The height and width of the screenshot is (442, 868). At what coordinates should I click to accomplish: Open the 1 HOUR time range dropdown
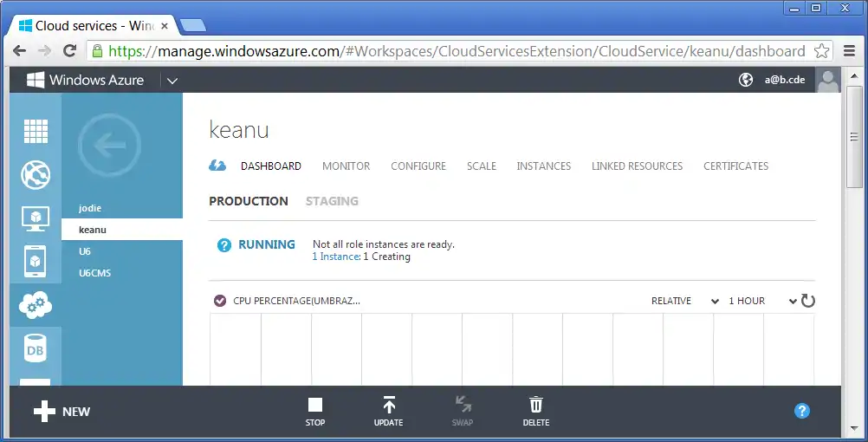click(762, 301)
